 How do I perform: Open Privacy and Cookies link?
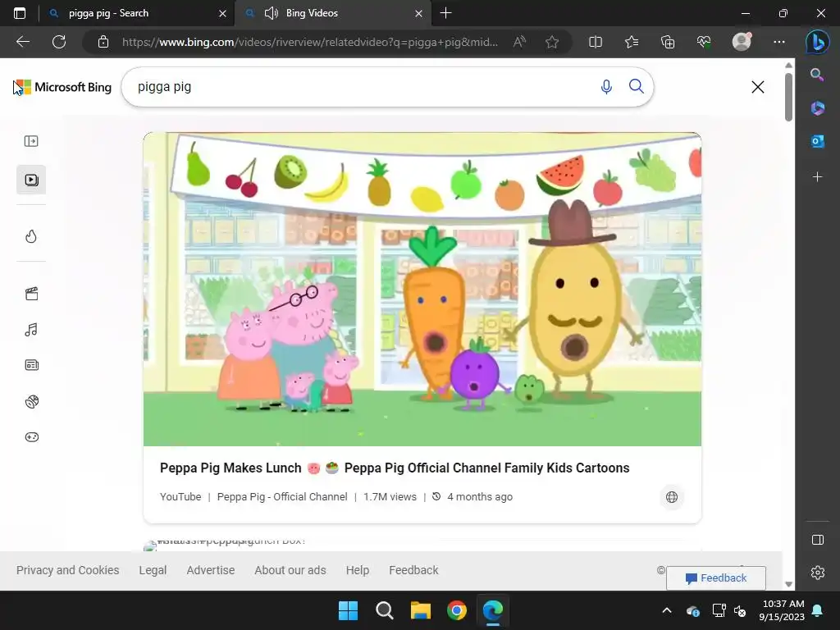tap(67, 570)
